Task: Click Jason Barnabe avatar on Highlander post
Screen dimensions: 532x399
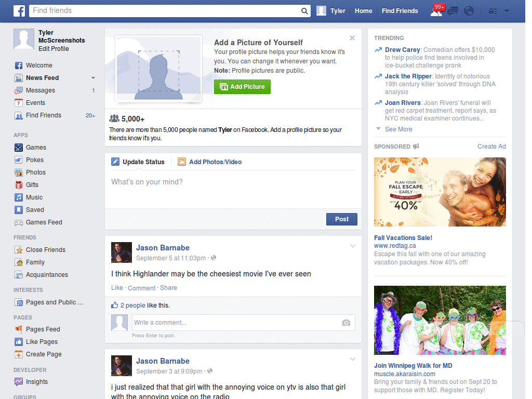Action: point(122,252)
